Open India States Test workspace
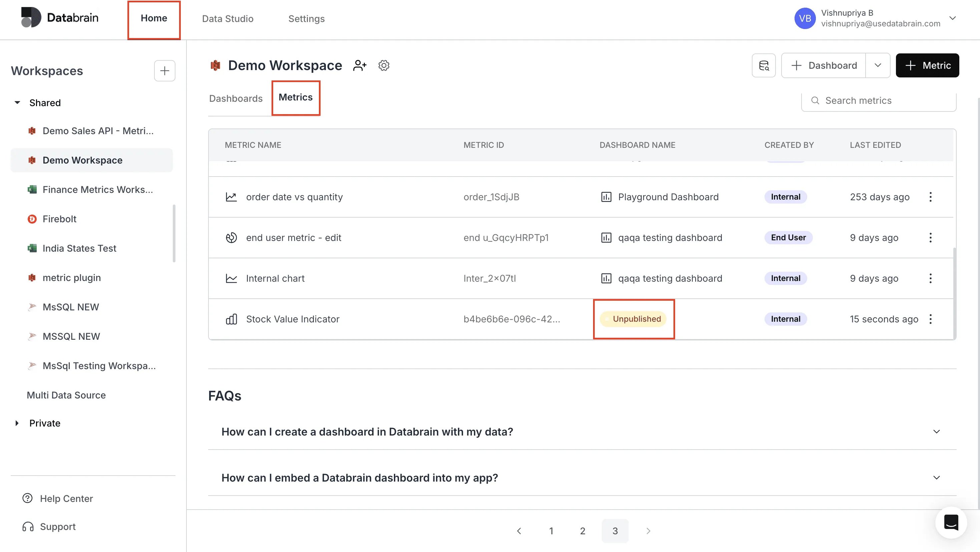Screen dimensions: 980x552 coord(92,248)
